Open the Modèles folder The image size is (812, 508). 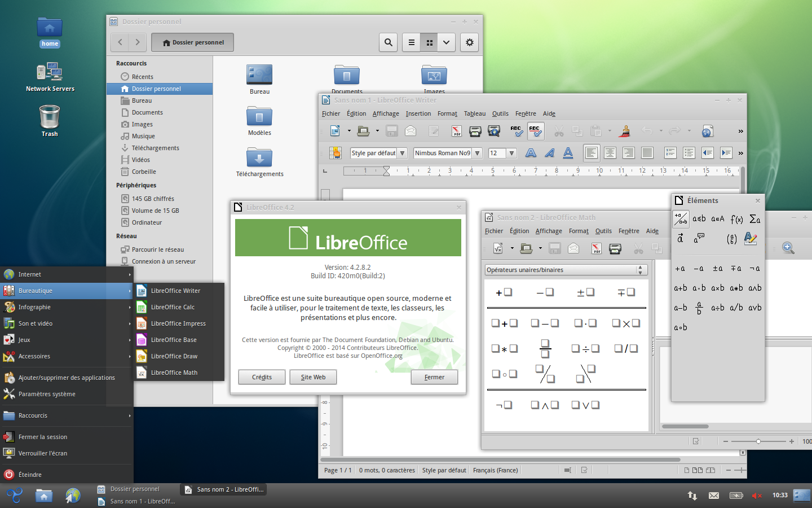(259, 121)
